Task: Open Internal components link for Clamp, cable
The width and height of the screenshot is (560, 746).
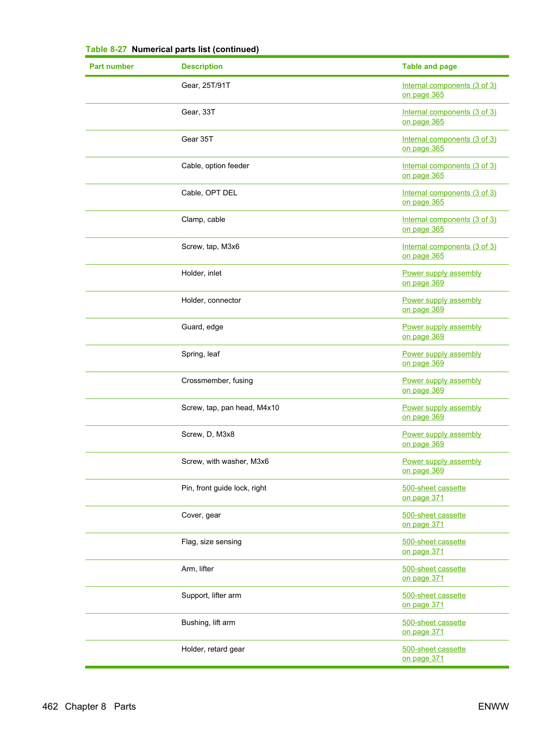Action: pos(449,225)
